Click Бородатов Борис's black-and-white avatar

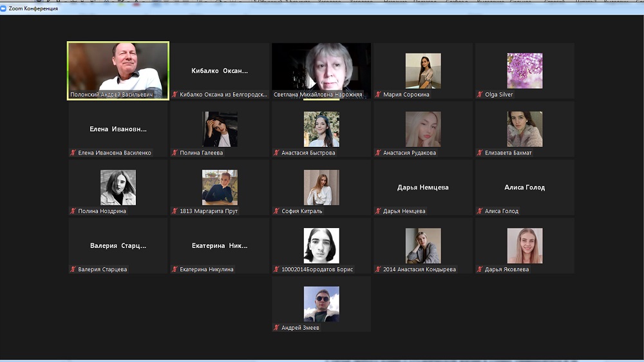tap(321, 245)
